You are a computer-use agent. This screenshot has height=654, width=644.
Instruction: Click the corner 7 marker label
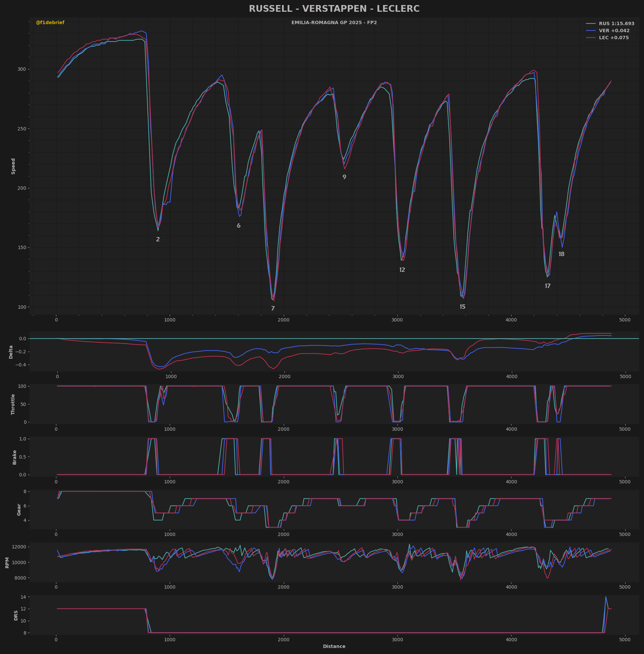(273, 309)
